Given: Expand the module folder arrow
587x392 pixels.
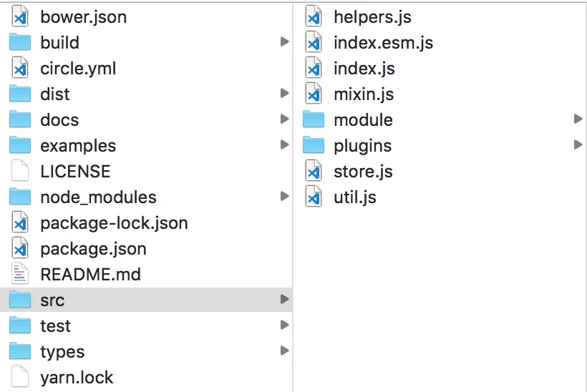Looking at the screenshot, I should (578, 120).
